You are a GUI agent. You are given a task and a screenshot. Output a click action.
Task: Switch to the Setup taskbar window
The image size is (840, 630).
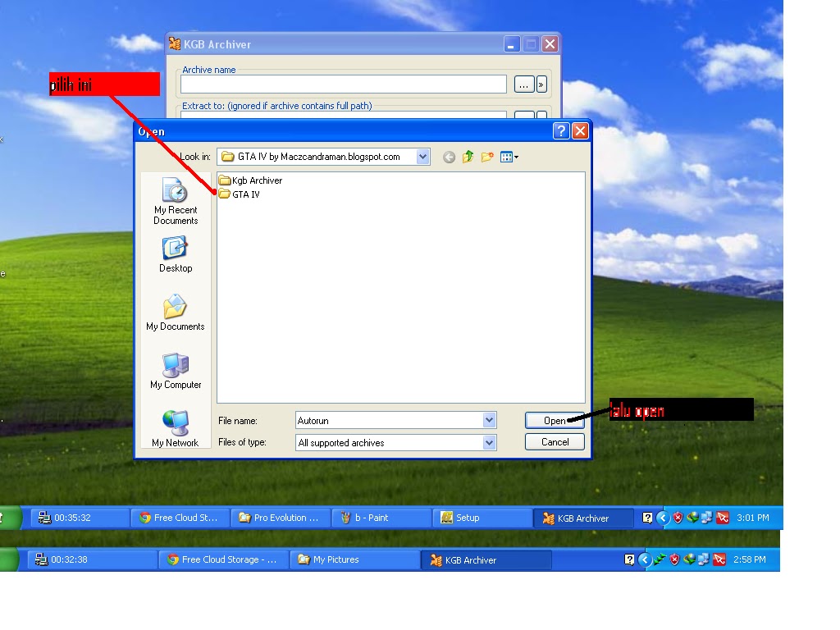coord(482,518)
